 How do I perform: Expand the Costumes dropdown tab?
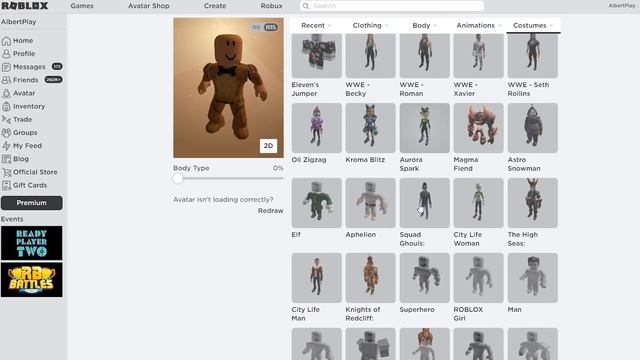pos(533,25)
